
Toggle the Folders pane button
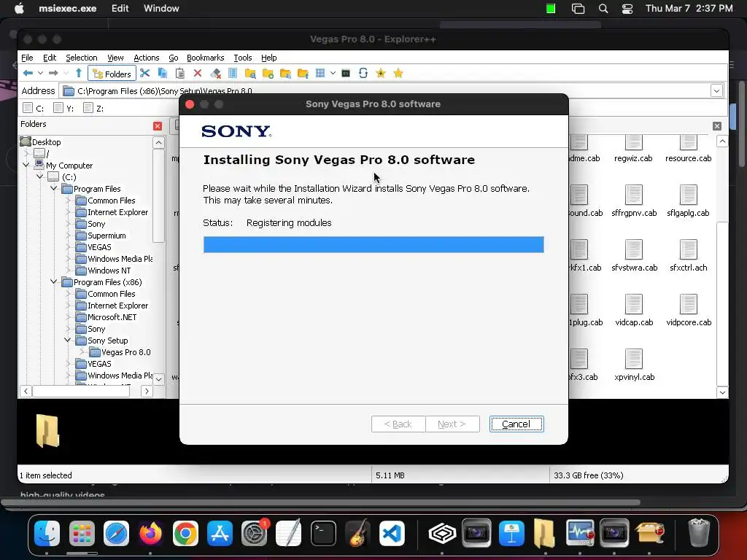[x=112, y=74]
